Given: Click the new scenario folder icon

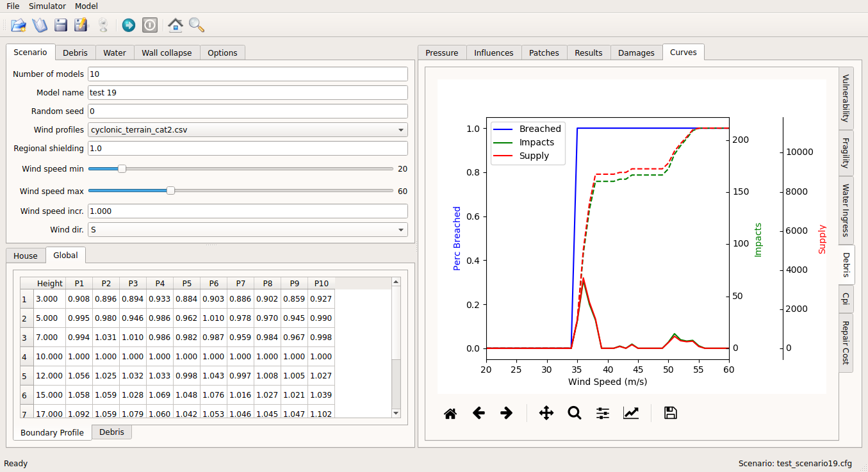Looking at the screenshot, I should (x=19, y=25).
